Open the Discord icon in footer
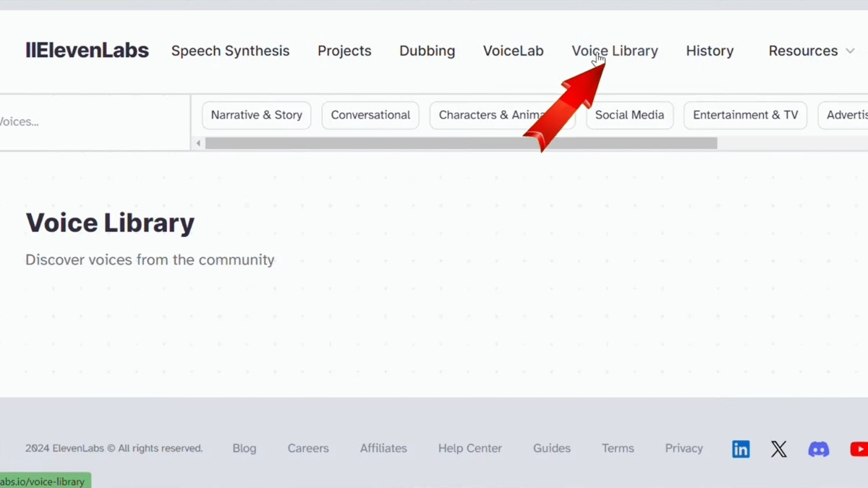The image size is (868, 488). (818, 449)
